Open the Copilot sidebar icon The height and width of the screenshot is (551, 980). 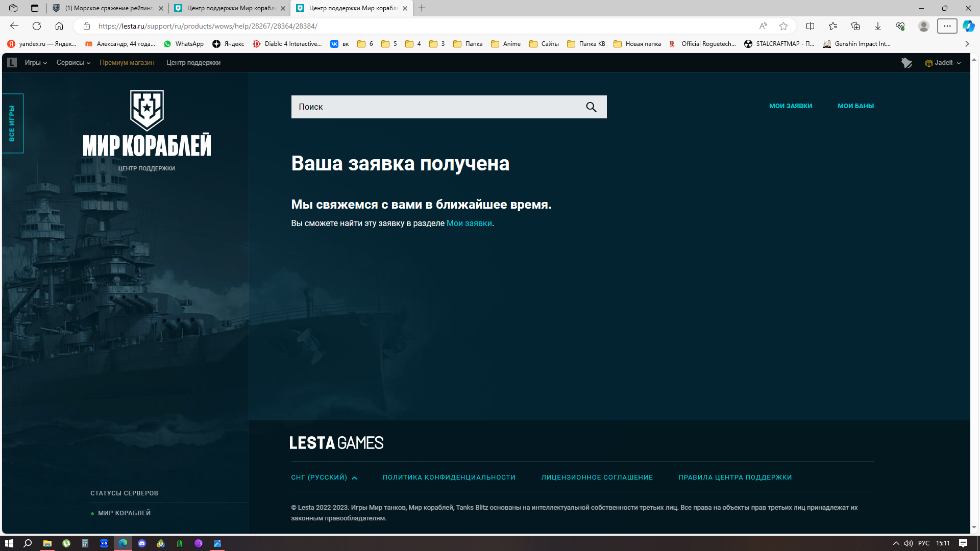968,26
